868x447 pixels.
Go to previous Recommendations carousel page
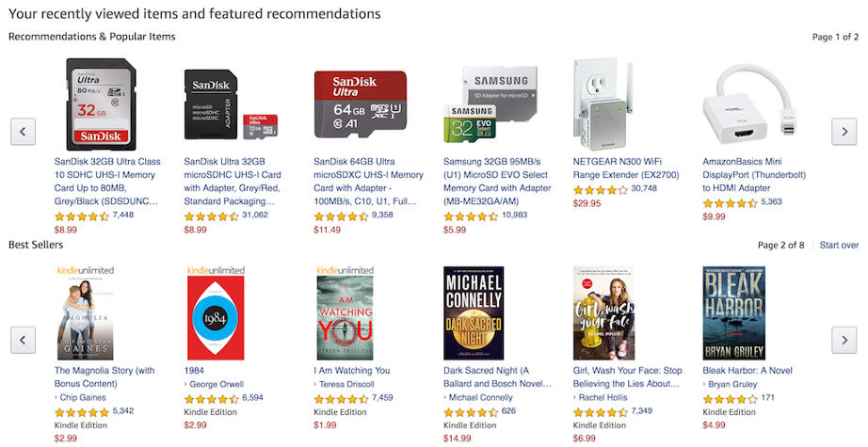pos(23,132)
